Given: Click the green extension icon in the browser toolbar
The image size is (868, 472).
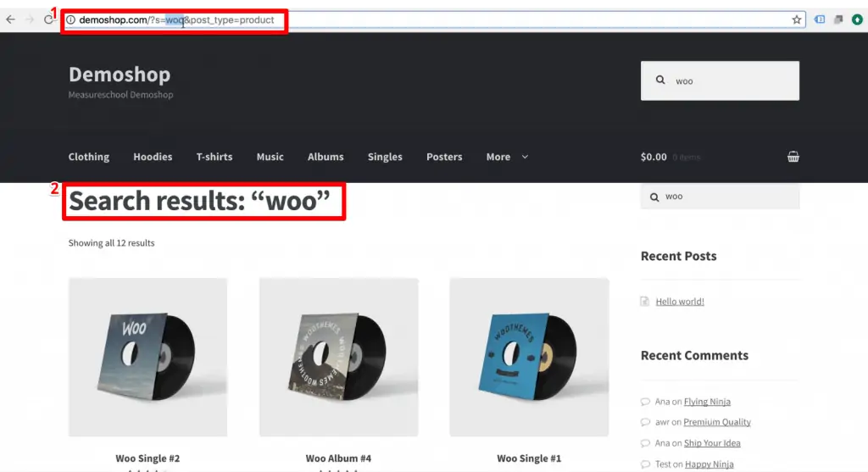Looking at the screenshot, I should [857, 19].
